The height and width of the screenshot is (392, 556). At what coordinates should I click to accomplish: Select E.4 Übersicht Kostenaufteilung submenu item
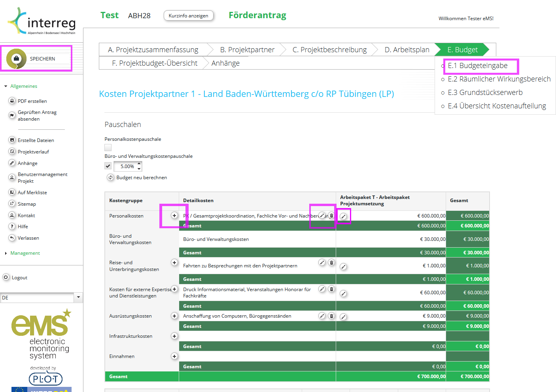coord(497,106)
